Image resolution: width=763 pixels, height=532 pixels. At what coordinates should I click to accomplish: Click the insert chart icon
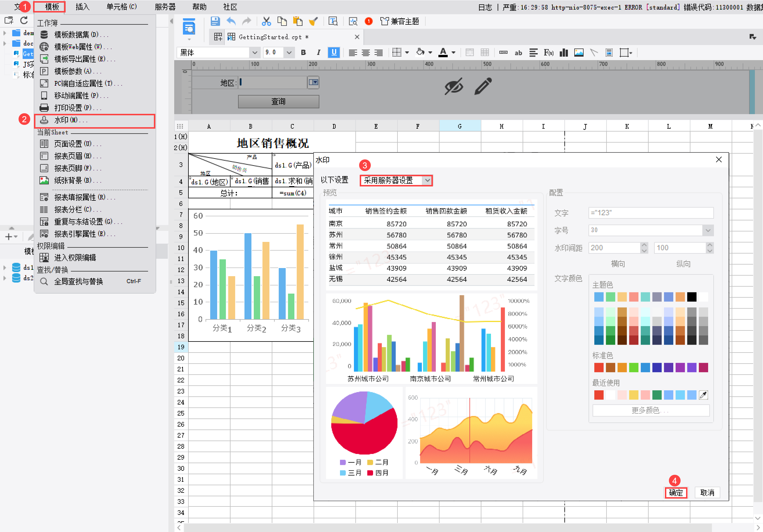(564, 53)
